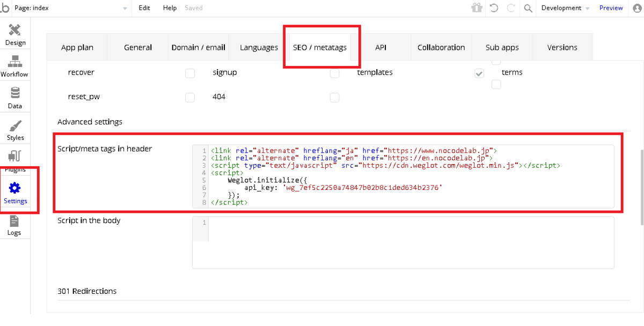644x326 pixels.
Task: Toggle the recover page checkbox
Action: [x=190, y=73]
